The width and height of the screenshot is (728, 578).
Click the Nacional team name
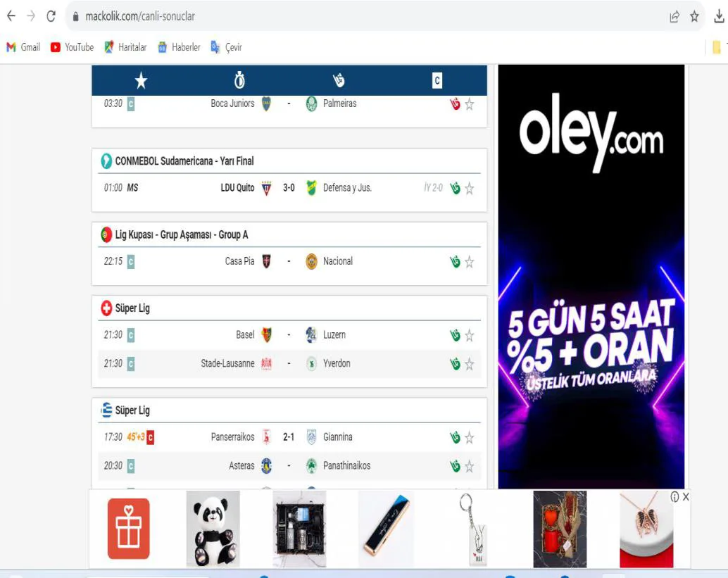coord(338,261)
